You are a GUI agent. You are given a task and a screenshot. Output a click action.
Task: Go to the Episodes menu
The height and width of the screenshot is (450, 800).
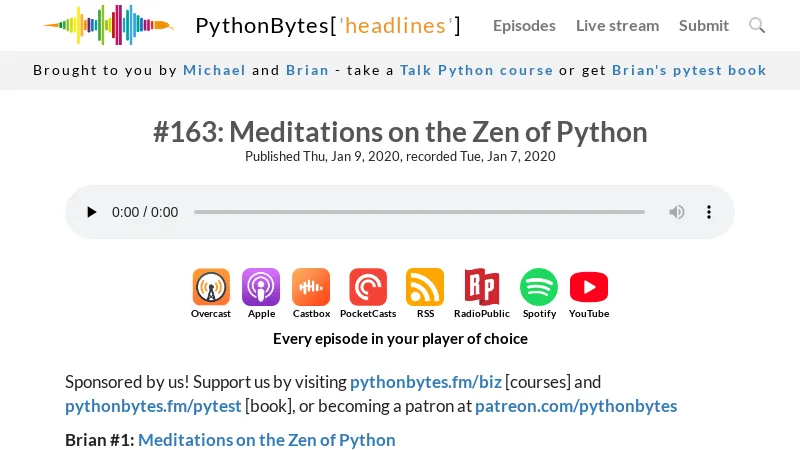point(524,25)
